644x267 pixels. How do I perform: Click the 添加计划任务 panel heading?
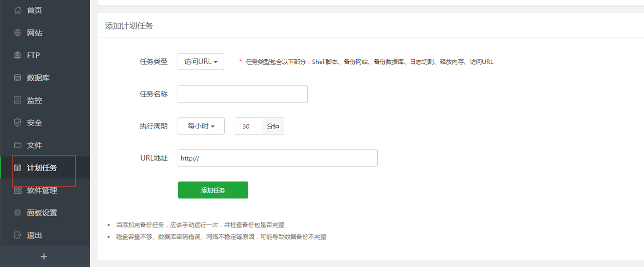pyautogui.click(x=129, y=26)
